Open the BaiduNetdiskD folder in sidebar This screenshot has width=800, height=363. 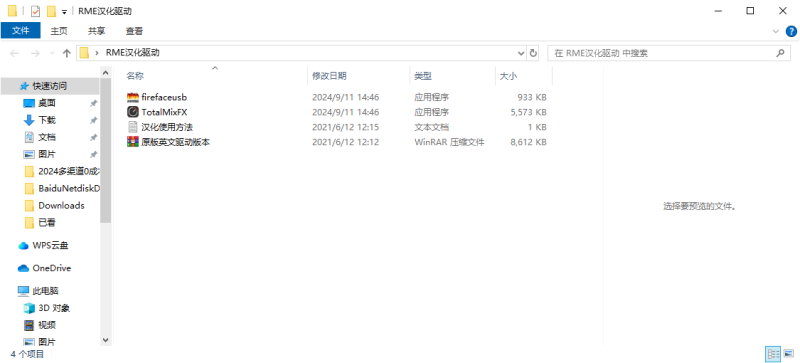68,188
